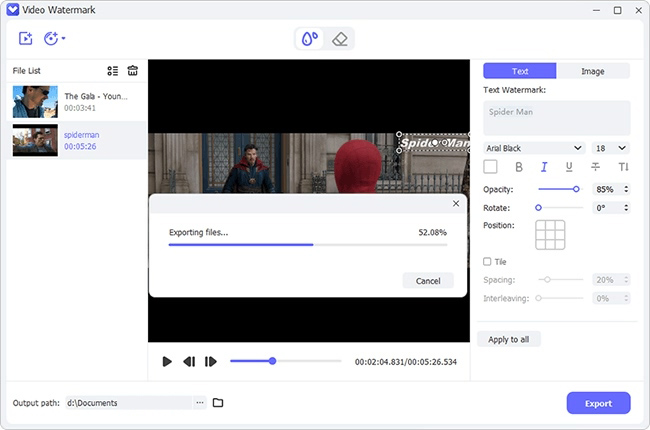Step forward one frame
This screenshot has width=650, height=430.
(x=211, y=362)
